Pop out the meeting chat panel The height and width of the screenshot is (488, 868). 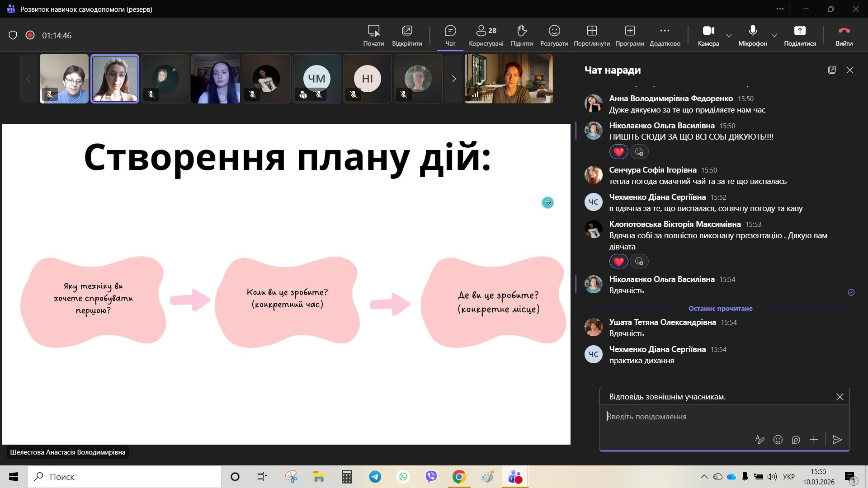pyautogui.click(x=832, y=70)
